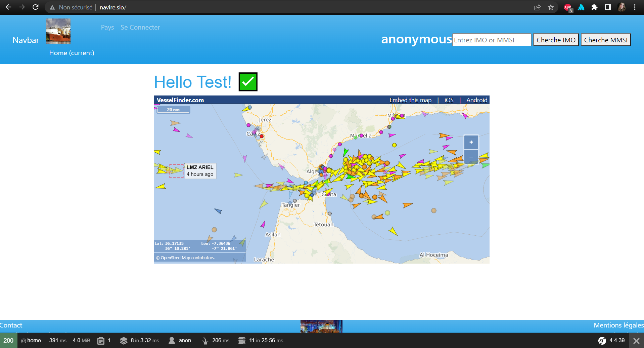Zoom in the map with plus button
Screen dimensions: 644x348
pos(471,142)
